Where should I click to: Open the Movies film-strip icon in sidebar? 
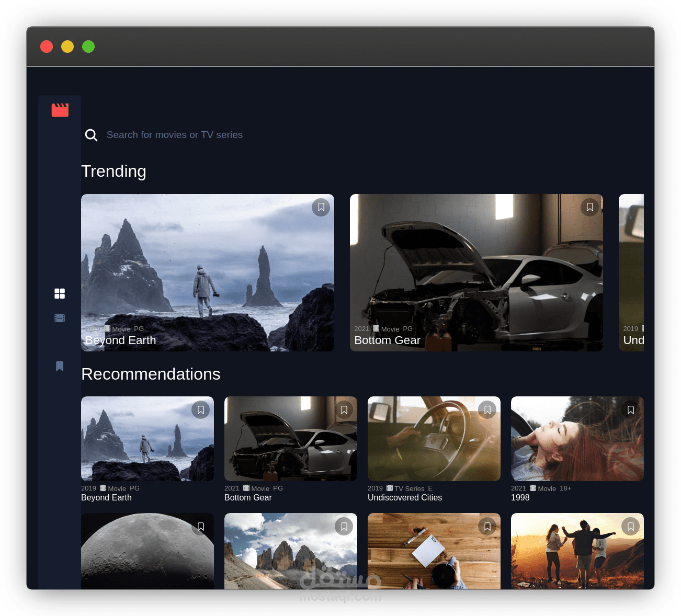60,318
